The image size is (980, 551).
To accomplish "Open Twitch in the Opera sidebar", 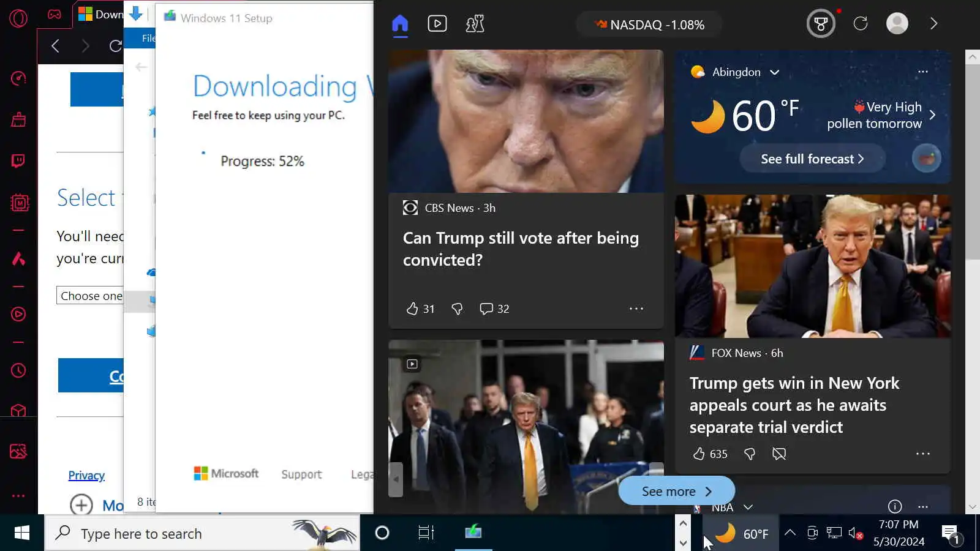I will (x=18, y=161).
